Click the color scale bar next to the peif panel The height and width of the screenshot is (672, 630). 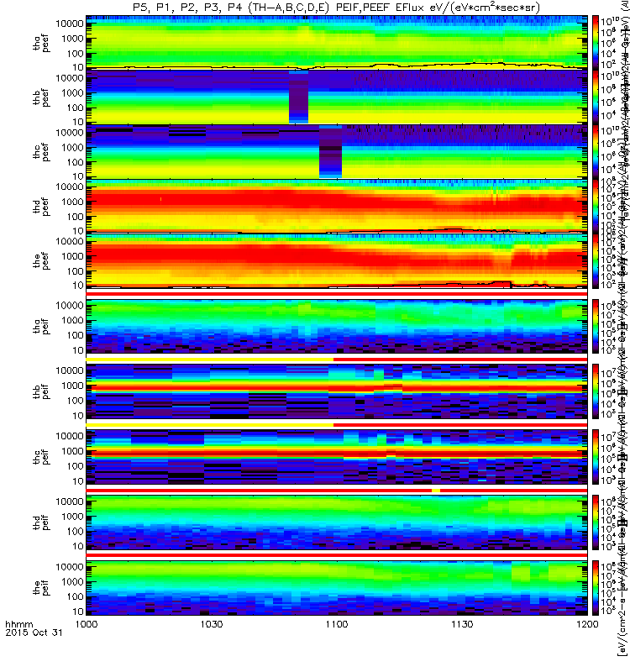pyautogui.click(x=596, y=587)
